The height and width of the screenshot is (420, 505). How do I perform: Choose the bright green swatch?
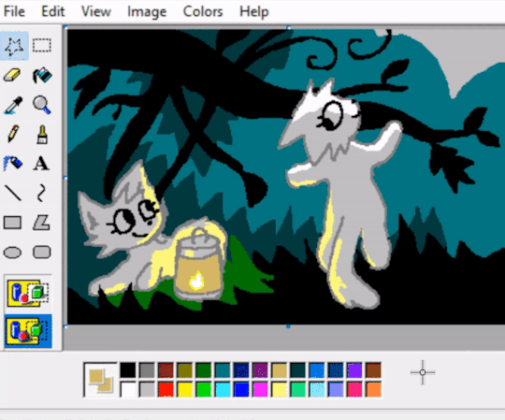[x=204, y=389]
